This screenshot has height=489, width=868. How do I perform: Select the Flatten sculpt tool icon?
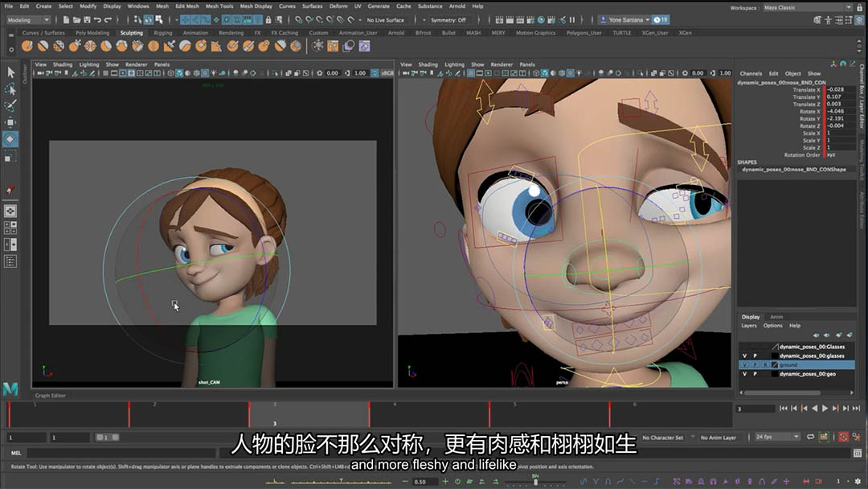[106, 46]
